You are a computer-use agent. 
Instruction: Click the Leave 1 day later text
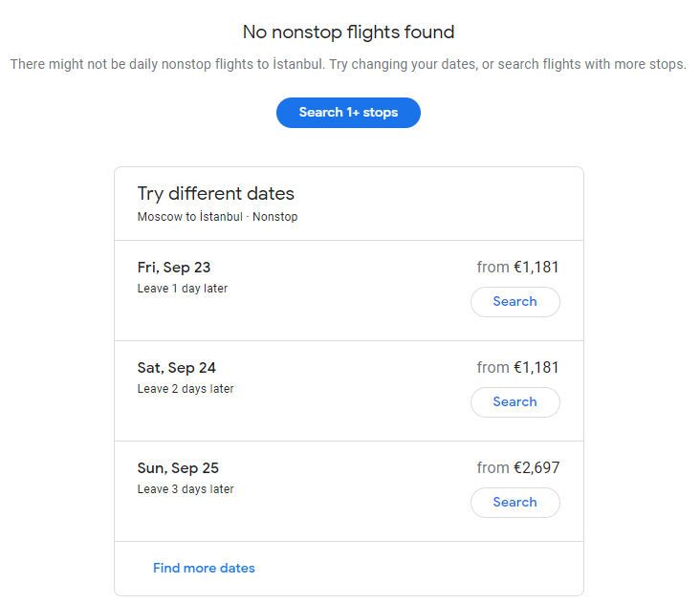click(x=182, y=289)
